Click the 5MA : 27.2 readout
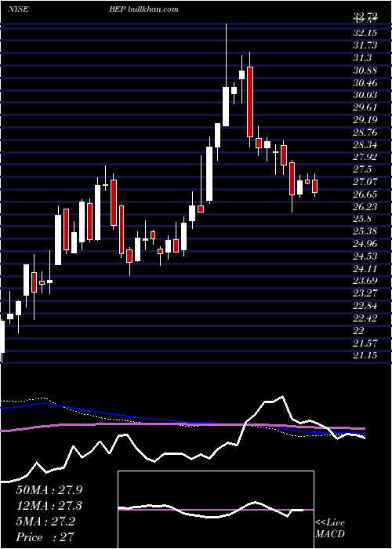392x549 pixels. 45,522
